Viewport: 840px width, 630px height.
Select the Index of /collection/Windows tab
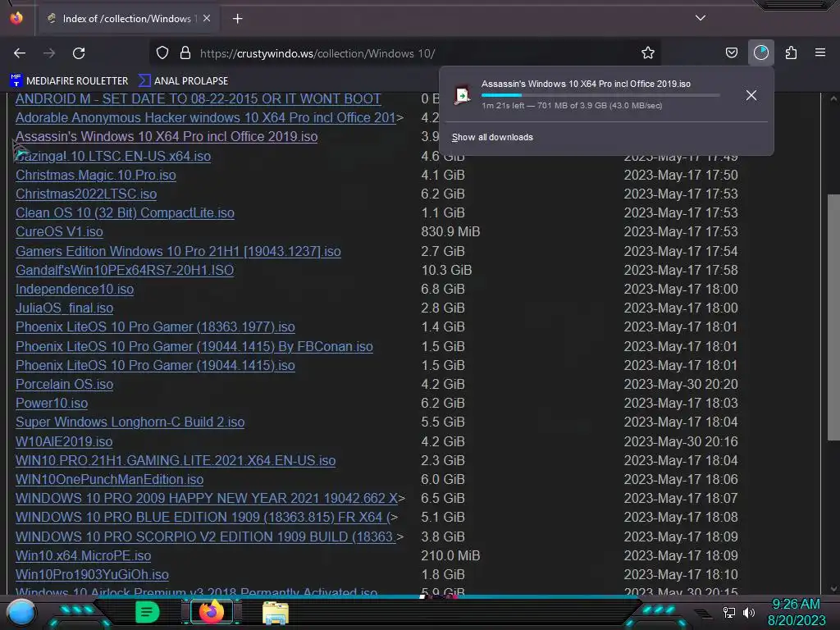(127, 19)
